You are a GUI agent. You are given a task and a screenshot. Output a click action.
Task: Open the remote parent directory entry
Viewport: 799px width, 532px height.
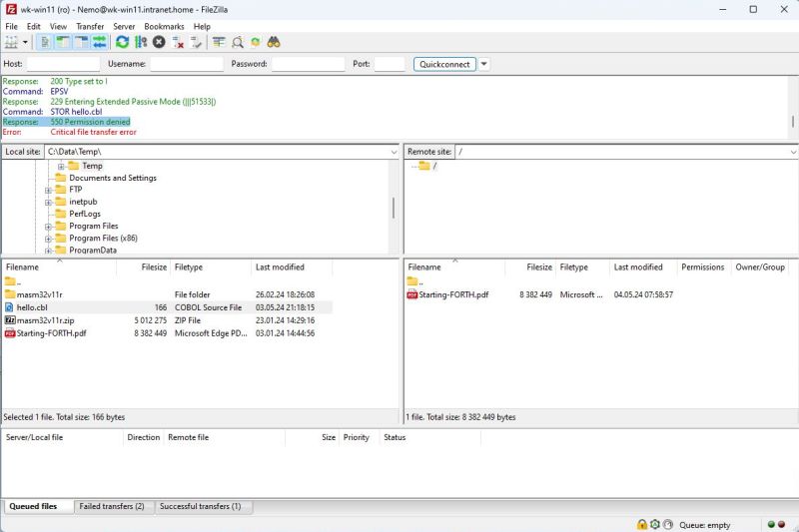click(414, 281)
